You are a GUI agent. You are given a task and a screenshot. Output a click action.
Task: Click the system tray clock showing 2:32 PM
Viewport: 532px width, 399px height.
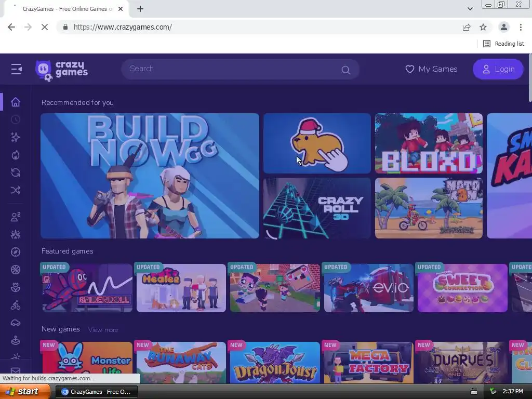click(x=513, y=392)
